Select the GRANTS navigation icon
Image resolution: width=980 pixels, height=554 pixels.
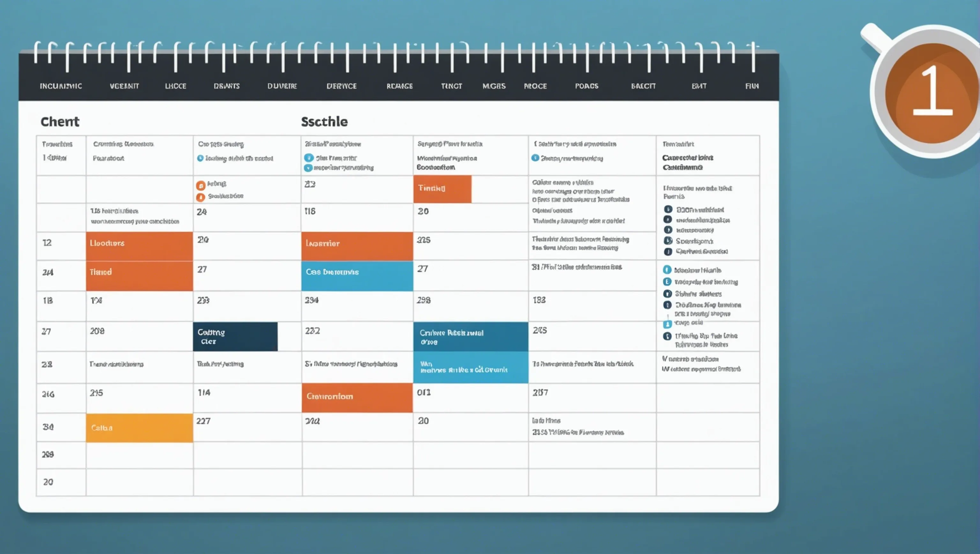[226, 85]
